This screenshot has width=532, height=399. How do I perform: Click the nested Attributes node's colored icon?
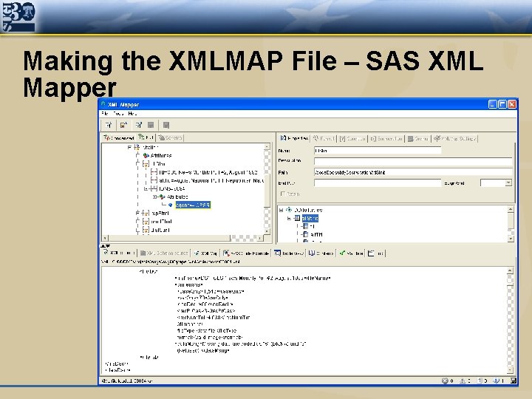click(162, 197)
